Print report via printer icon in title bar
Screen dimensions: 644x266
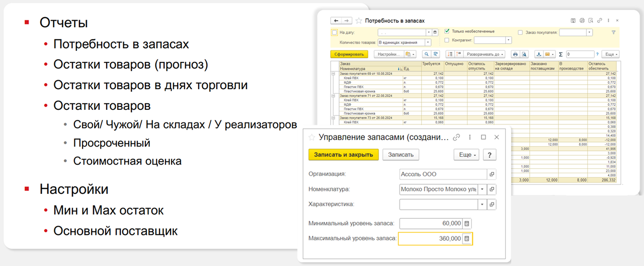point(582,21)
